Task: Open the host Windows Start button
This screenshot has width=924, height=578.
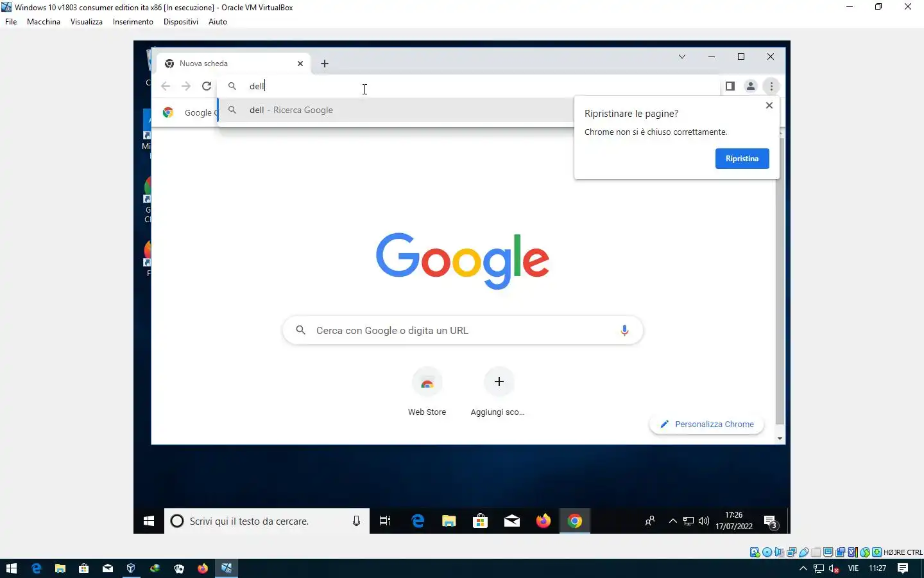Action: (x=11, y=568)
